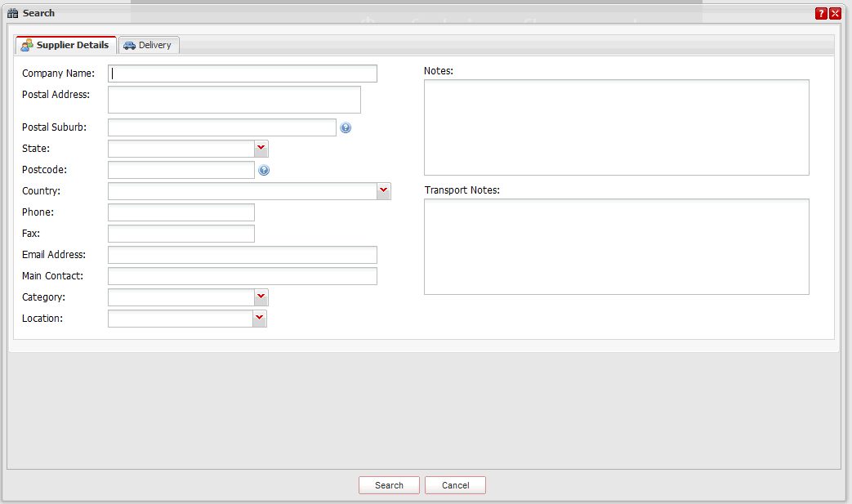Focus the Main Contact field
This screenshot has height=504, width=852.
[x=242, y=276]
